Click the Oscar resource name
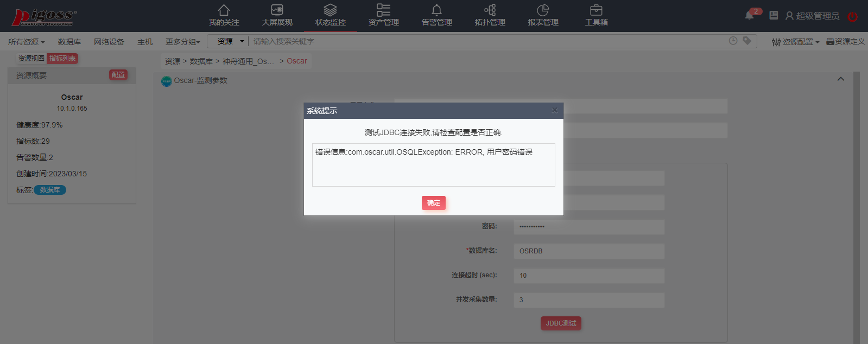The height and width of the screenshot is (344, 868). point(72,97)
